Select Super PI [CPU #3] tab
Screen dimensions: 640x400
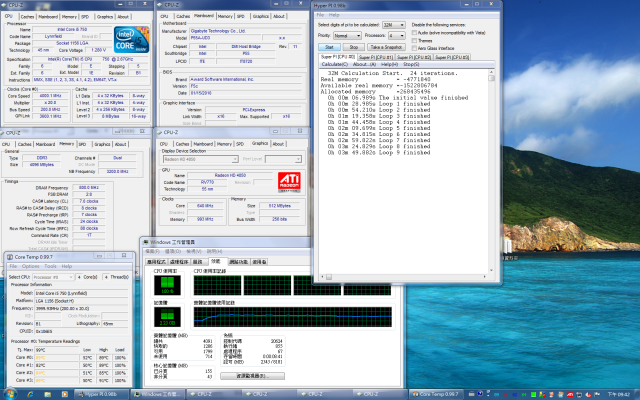tap(452, 57)
